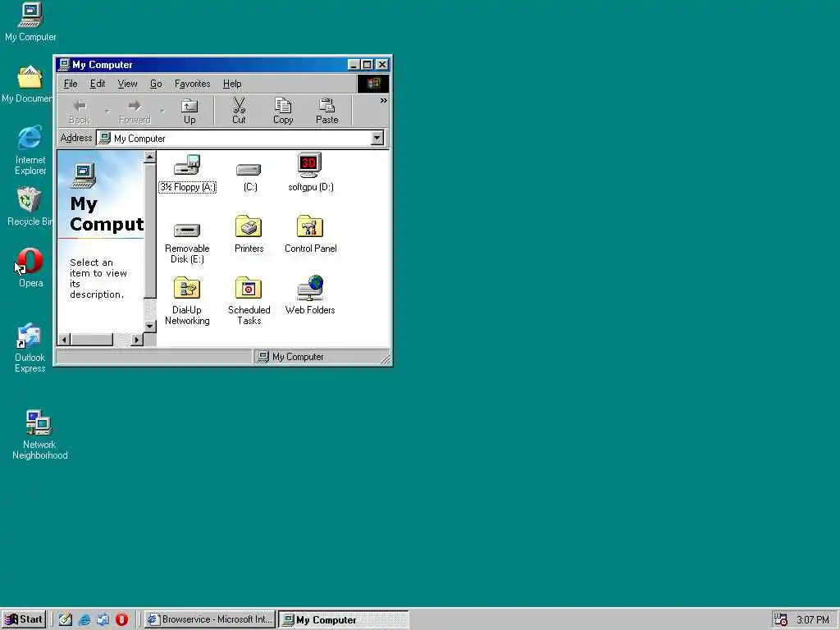Click the greyed Forward toolbar button

[x=135, y=111]
